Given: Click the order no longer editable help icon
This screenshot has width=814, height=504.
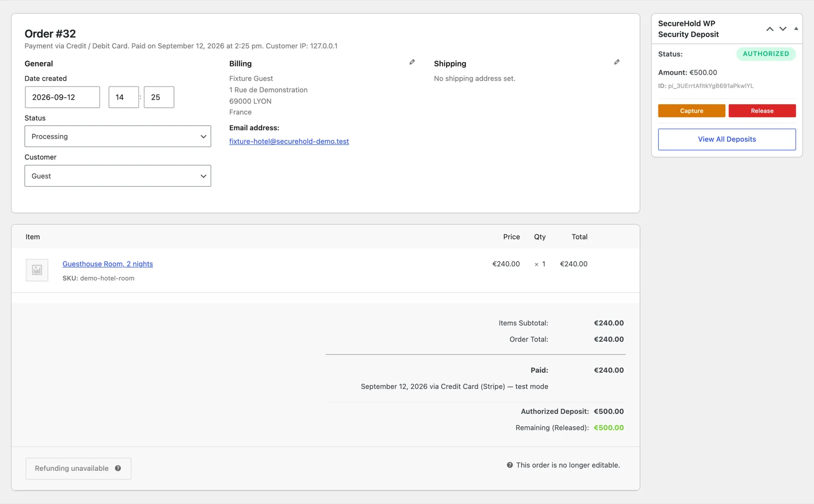Looking at the screenshot, I should point(510,465).
